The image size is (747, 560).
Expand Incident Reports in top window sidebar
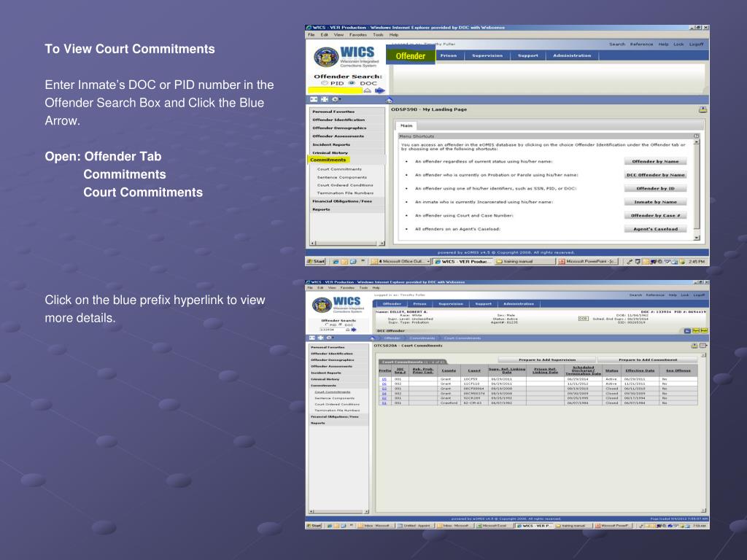coord(331,145)
